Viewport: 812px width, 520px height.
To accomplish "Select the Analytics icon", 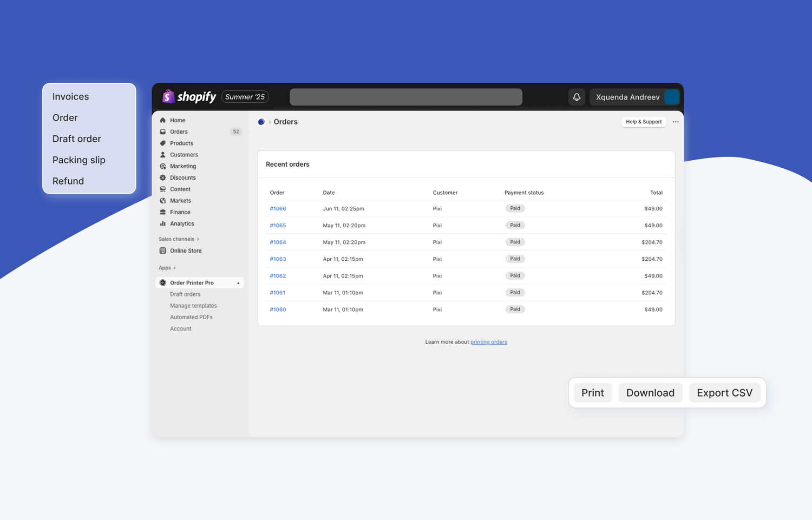I will (x=163, y=223).
